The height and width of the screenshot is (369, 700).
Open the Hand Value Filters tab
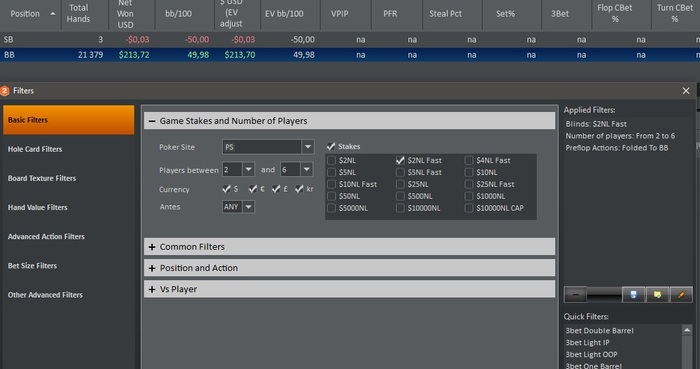68,207
